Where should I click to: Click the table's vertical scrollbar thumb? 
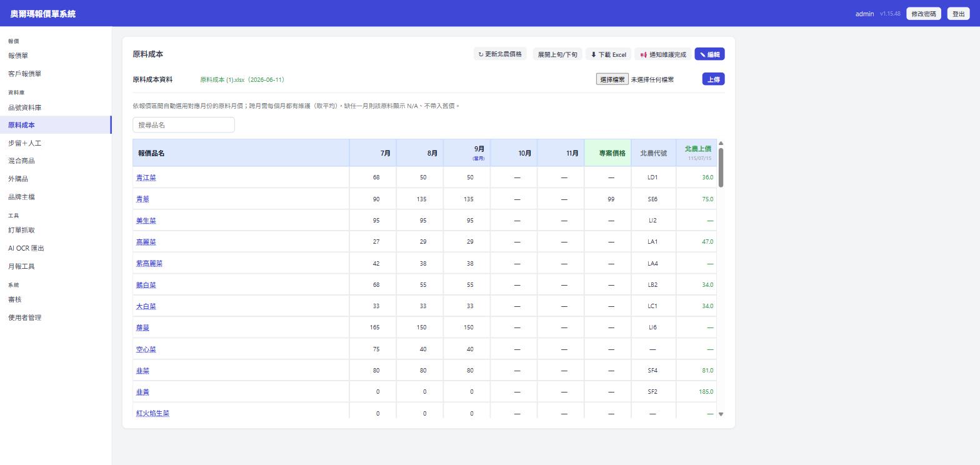coord(721,167)
